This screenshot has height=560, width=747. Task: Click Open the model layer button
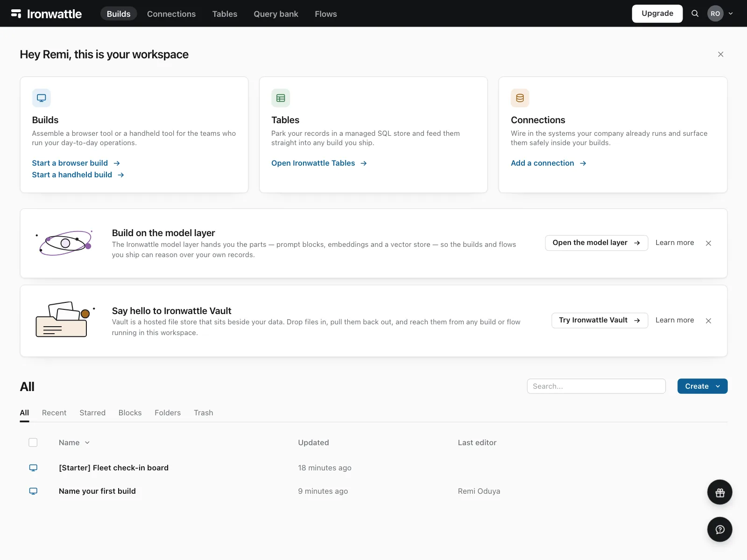click(x=596, y=243)
